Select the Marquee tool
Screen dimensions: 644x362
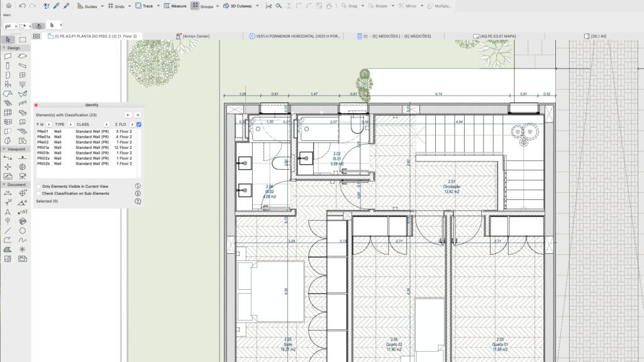pos(23,40)
